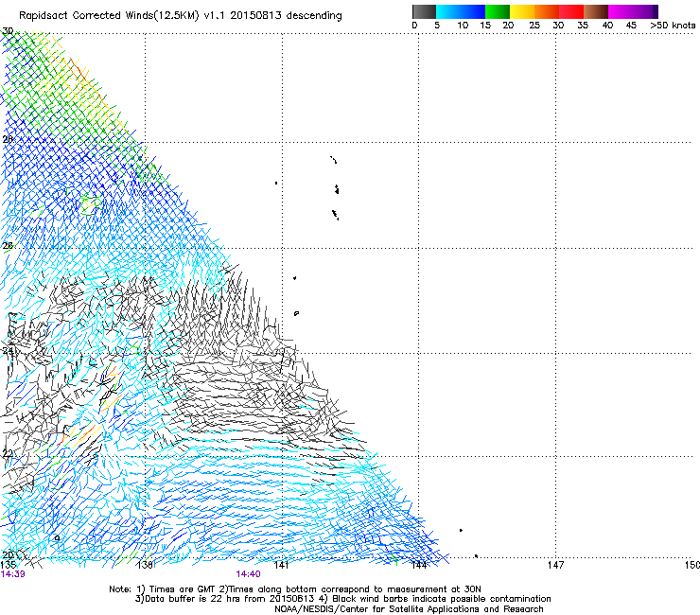
Task: Click the "Data buffer is 22 hrs" note
Action: pyautogui.click(x=342, y=599)
